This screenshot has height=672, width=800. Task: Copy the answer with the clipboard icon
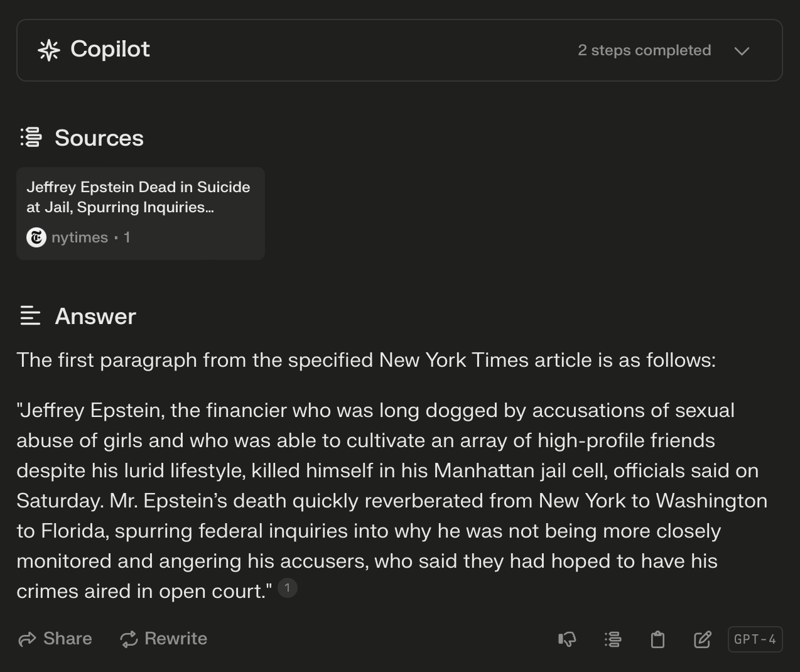tap(657, 639)
